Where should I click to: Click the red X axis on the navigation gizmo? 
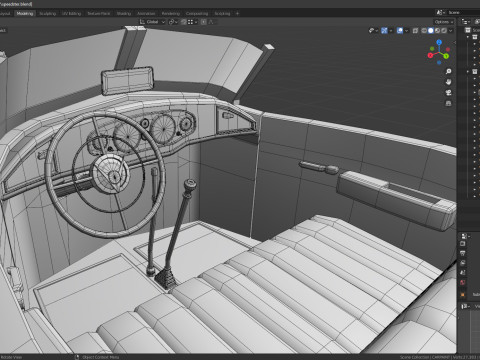tap(430, 55)
